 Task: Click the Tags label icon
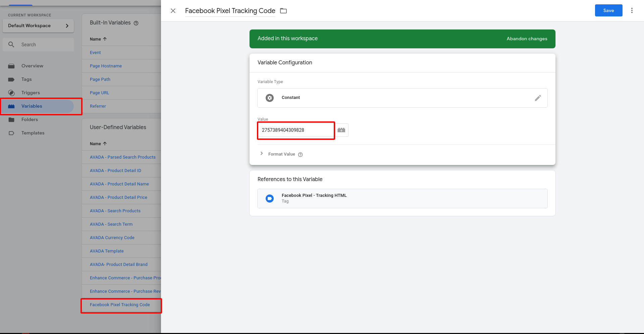pyautogui.click(x=11, y=79)
